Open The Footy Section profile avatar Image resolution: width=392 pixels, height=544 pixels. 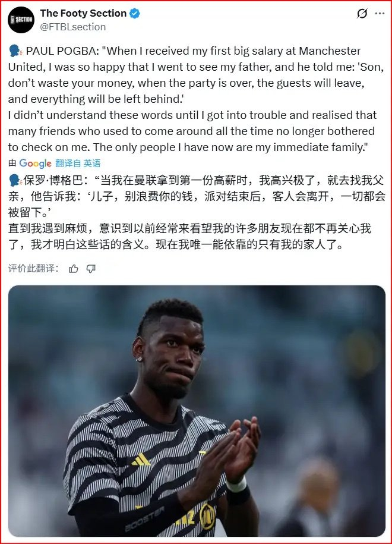coord(21,20)
